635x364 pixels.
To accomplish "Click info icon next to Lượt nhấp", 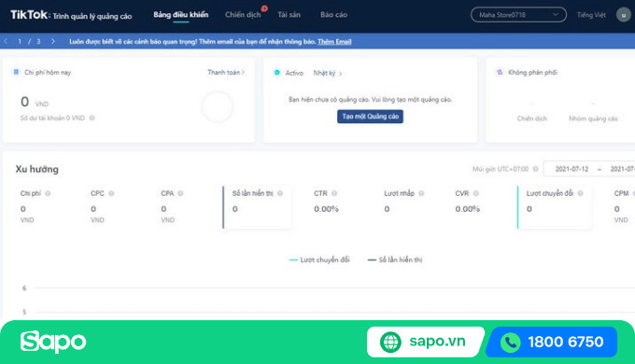I will coord(421,193).
